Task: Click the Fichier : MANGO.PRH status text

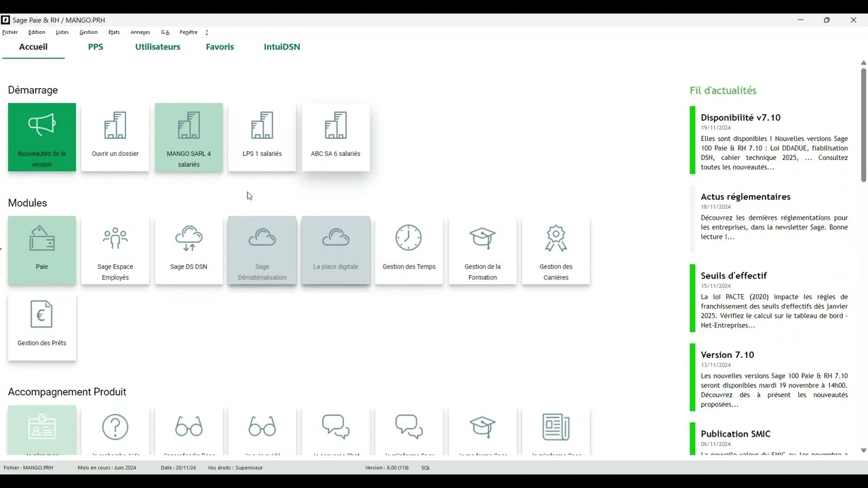Action: tap(28, 468)
